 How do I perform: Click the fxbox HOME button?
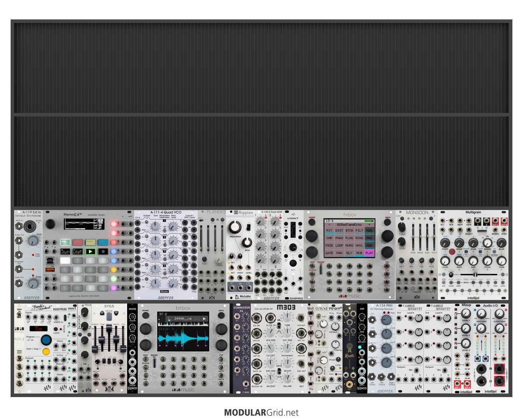click(312, 222)
